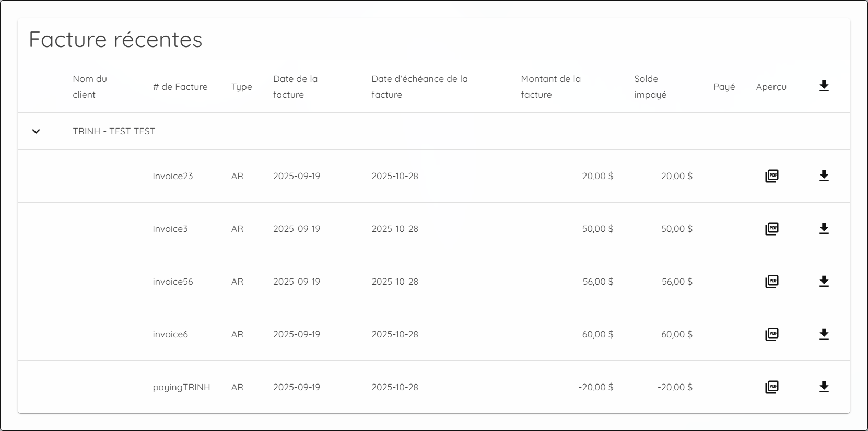Sort by # de Facture column

180,87
